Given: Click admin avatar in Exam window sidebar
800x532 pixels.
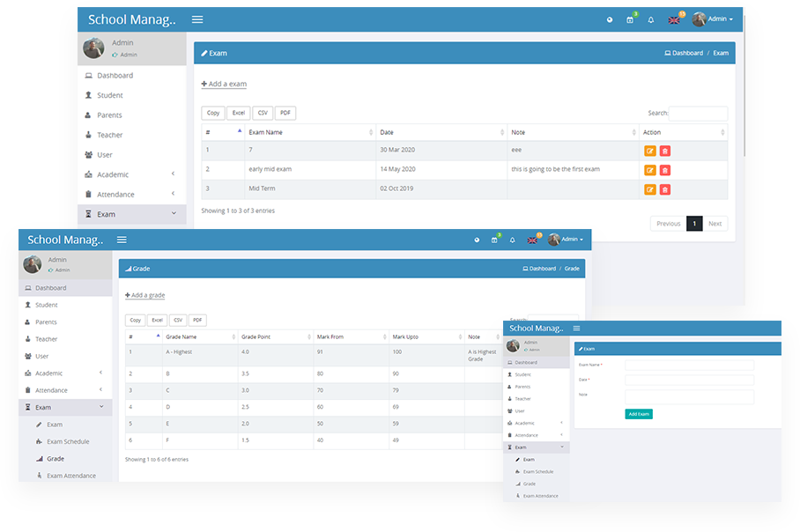Looking at the screenshot, I should point(93,48).
